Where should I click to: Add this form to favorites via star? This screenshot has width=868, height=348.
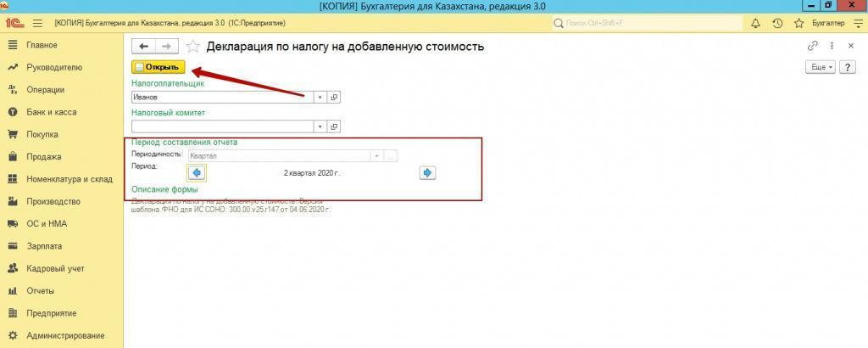point(193,47)
